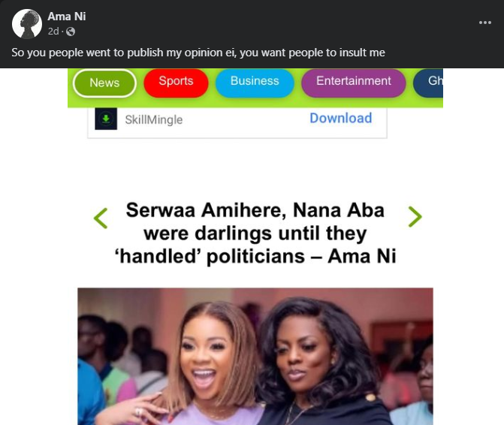Click the SkillMingle ad banner box

[237, 122]
